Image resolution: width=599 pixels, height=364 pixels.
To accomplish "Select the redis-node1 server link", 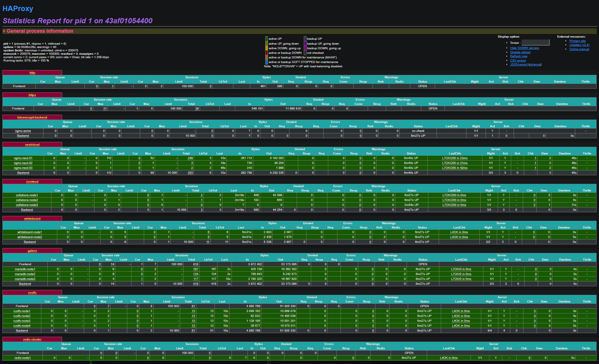I will pyautogui.click(x=23, y=358).
